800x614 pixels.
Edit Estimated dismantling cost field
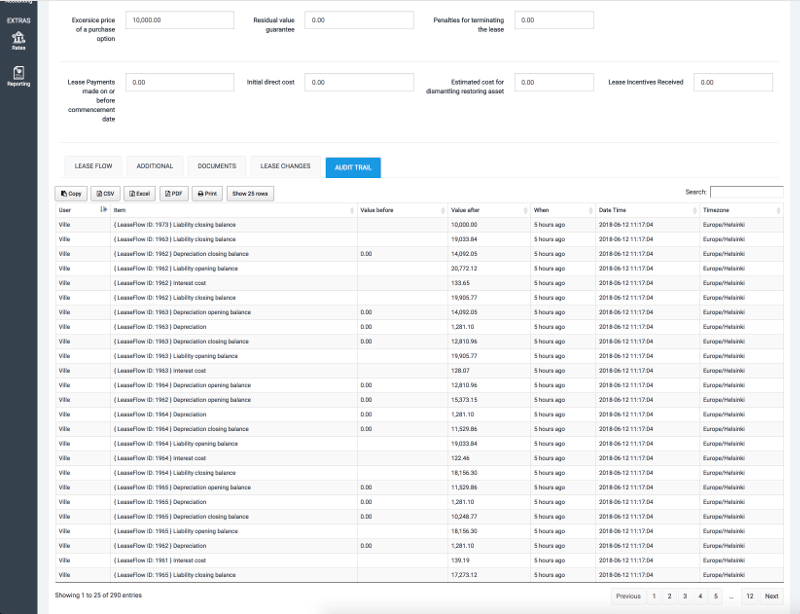click(x=554, y=82)
